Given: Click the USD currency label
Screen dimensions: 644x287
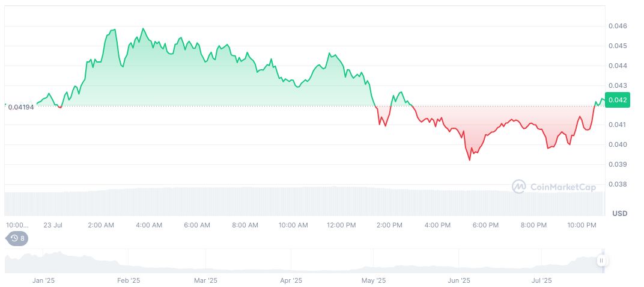Looking at the screenshot, I should pyautogui.click(x=619, y=214).
